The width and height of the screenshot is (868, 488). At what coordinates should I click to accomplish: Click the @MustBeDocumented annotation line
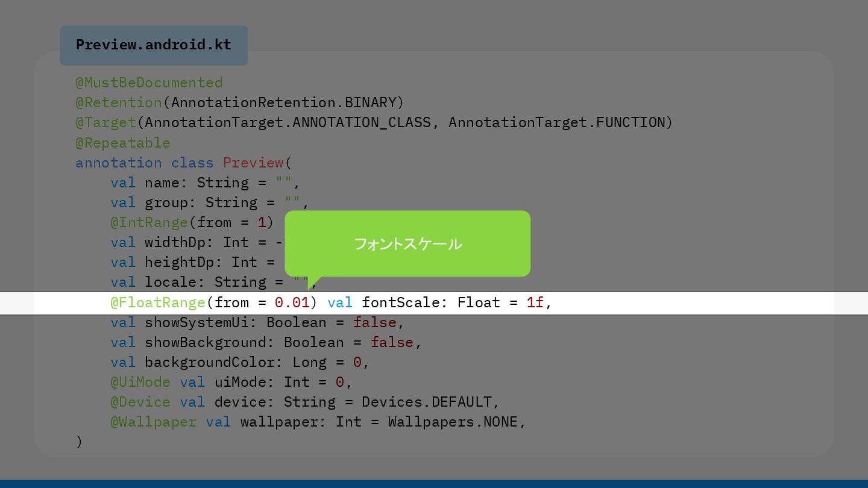click(x=149, y=83)
